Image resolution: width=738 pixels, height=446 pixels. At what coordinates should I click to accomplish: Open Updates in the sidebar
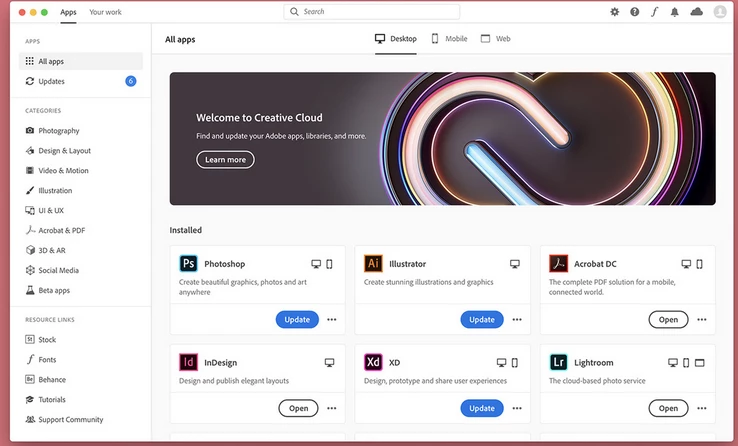point(81,81)
